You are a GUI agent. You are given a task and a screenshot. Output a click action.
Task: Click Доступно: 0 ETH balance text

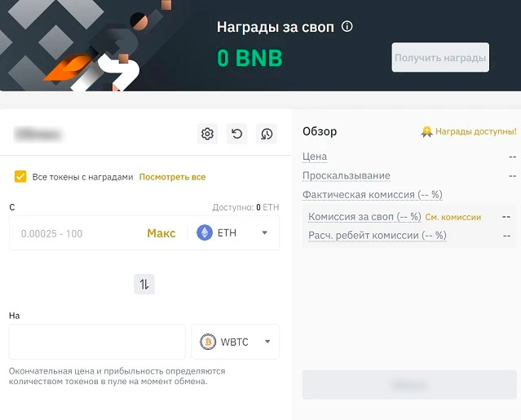point(245,207)
